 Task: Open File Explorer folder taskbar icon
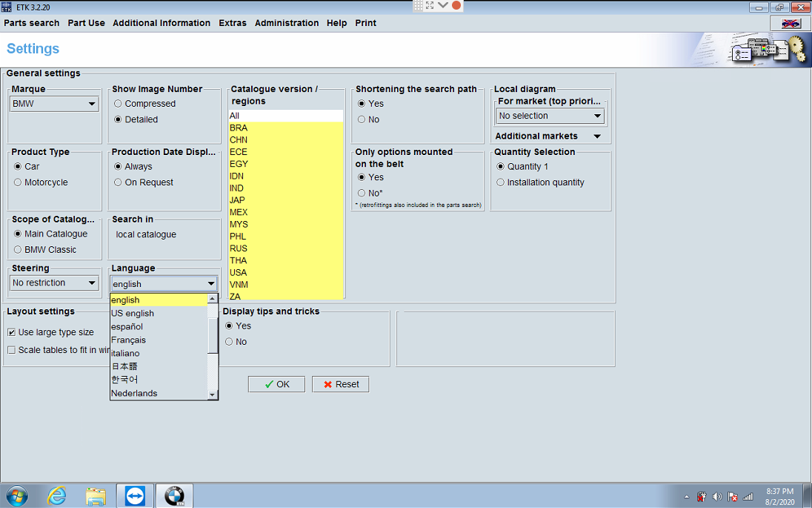coord(96,497)
